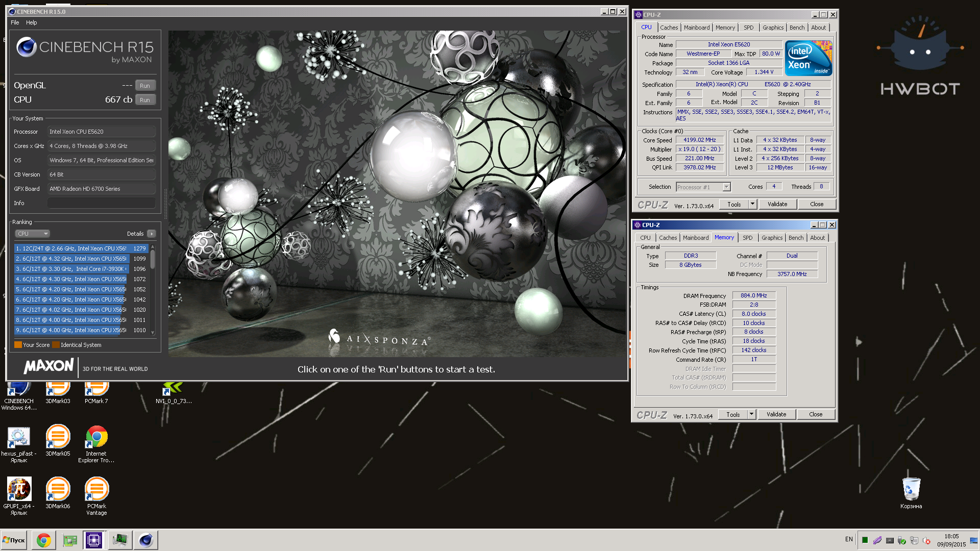
Task: Click Tools button in bottom CPU-Z window
Action: [733, 414]
